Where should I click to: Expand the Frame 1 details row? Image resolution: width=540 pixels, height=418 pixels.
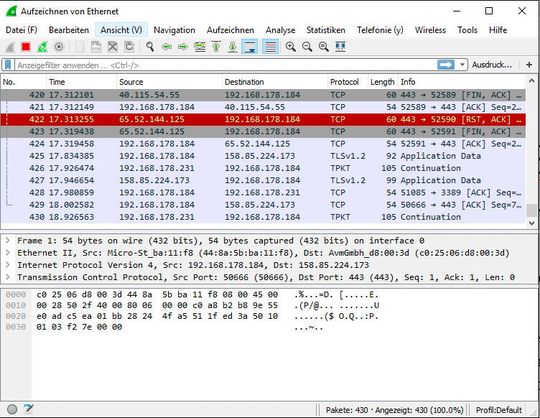(8, 240)
